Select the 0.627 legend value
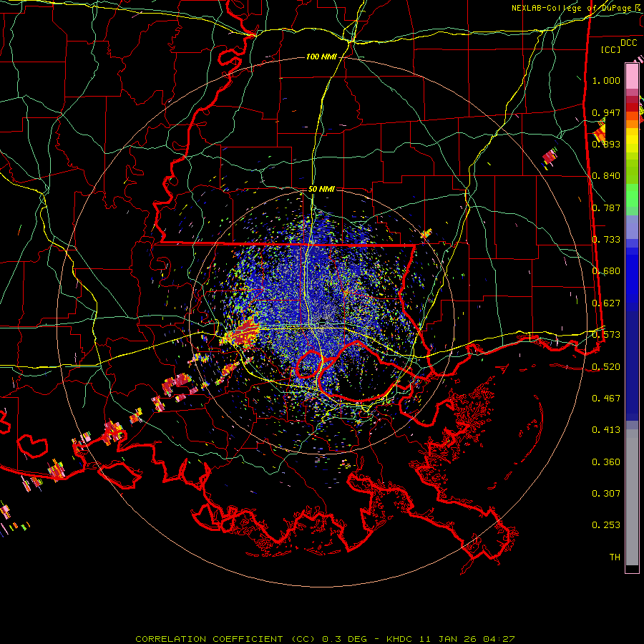Image resolution: width=644 pixels, height=644 pixels. (606, 303)
